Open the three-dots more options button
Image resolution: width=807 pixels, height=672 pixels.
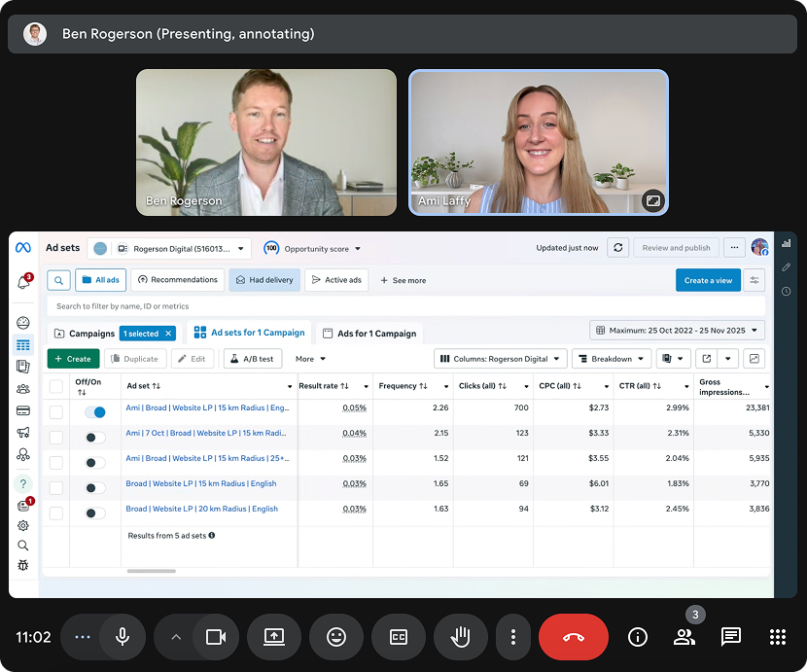[734, 248]
